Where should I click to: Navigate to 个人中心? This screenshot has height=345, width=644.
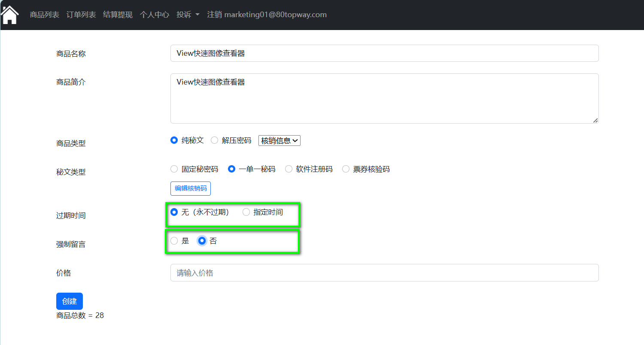pos(155,15)
